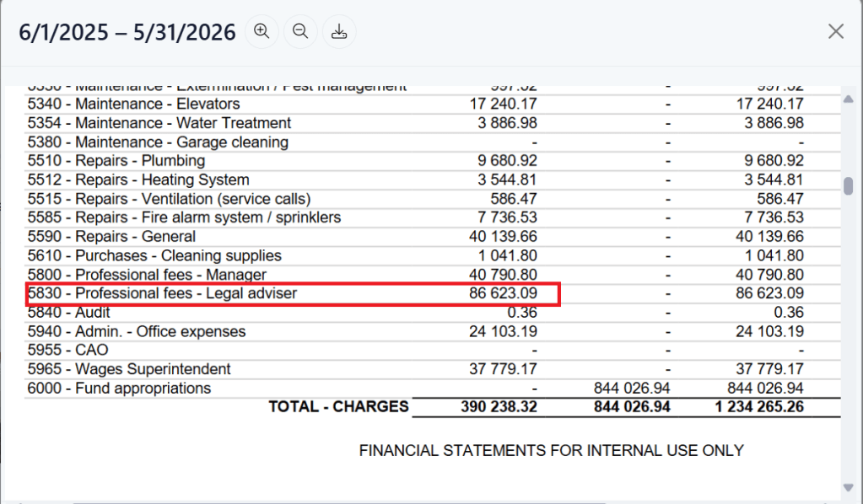The height and width of the screenshot is (504, 863).
Task: Click the scrollbar down arrow
Action: tap(848, 488)
